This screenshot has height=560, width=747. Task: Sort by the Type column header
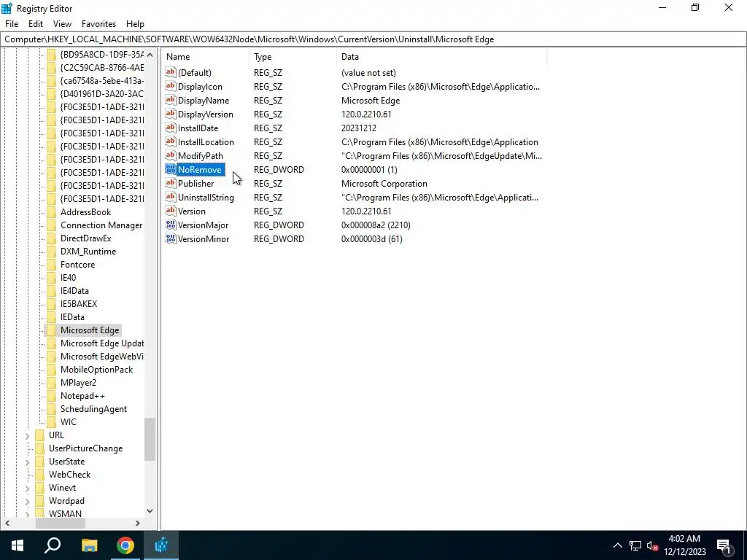pos(293,57)
